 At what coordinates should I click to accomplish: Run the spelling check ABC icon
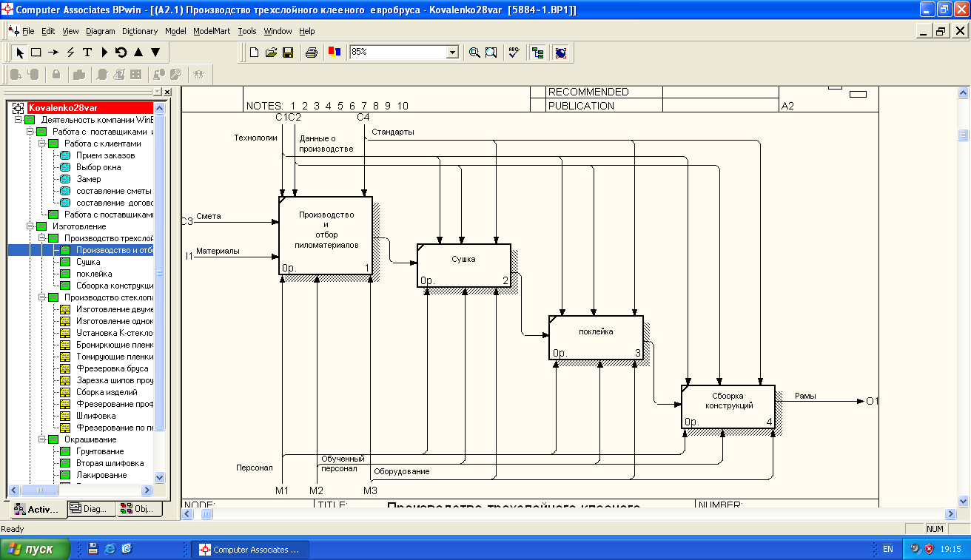514,53
